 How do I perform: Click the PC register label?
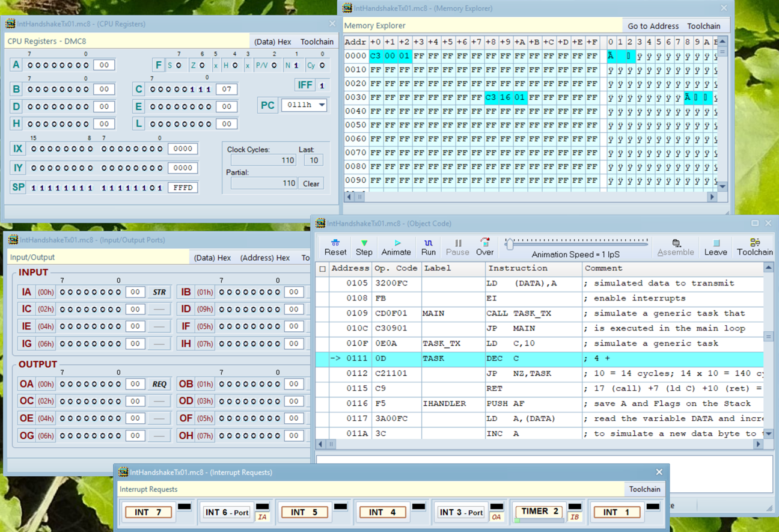[267, 105]
